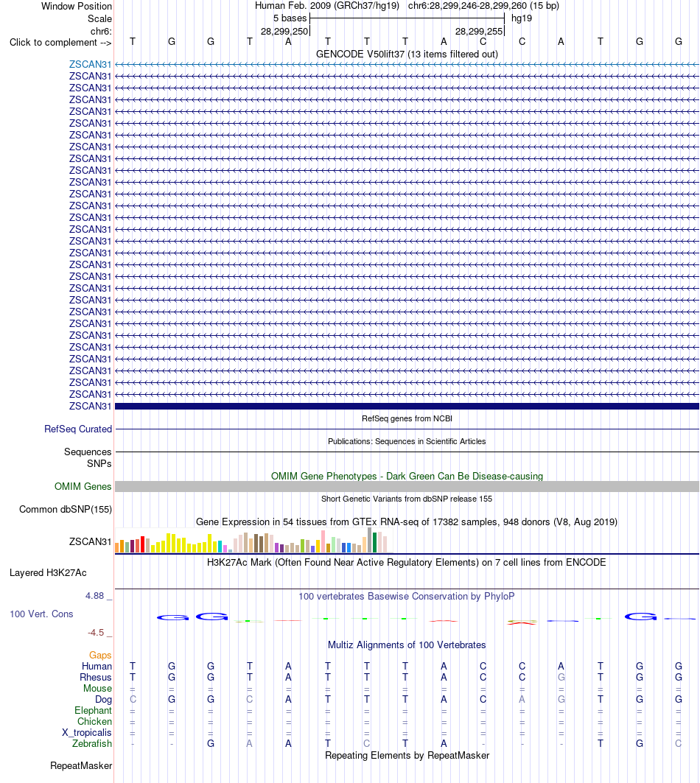Viewport: 700px width, 783px height.
Task: Open the "H3K27Ac Mark" ENCODE track title
Action: point(407,563)
